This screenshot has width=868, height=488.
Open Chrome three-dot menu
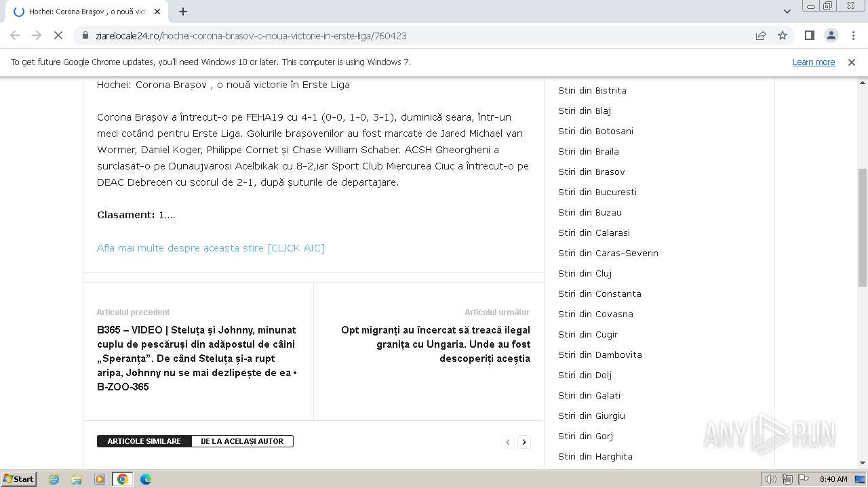[853, 35]
